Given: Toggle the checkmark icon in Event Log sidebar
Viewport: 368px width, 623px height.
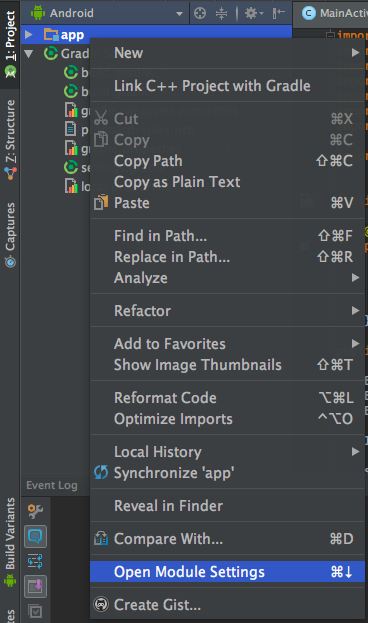Looking at the screenshot, I should click(35, 611).
